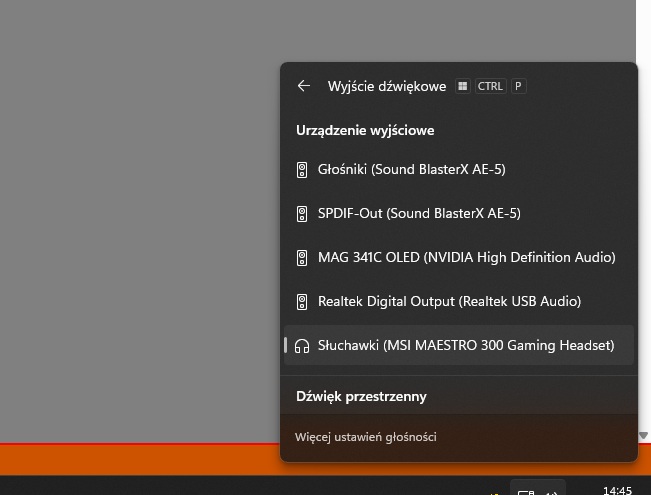The height and width of the screenshot is (495, 651).
Task: Open the taskbar clock showing 14:45
Action: point(617,490)
